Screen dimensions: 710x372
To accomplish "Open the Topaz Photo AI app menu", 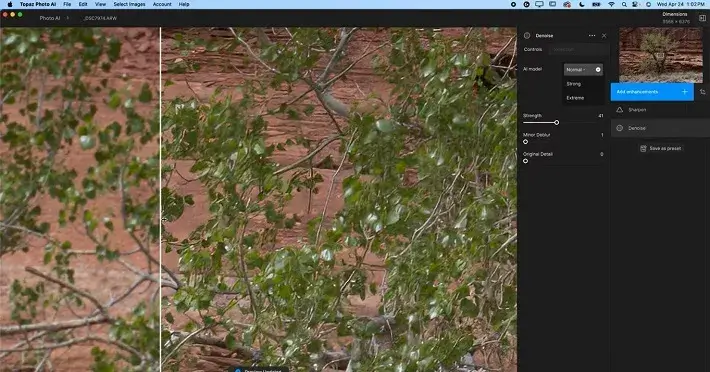I will click(x=38, y=4).
